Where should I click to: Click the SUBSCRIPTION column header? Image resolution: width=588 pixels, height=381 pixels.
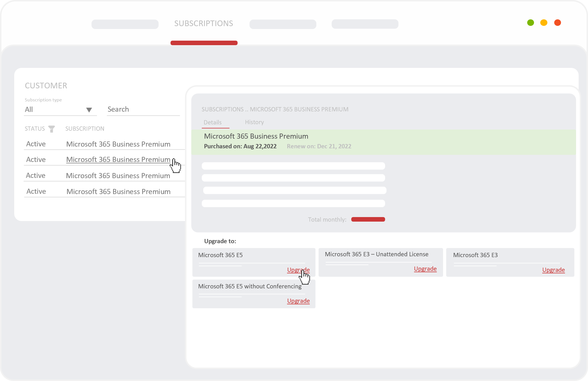coord(85,129)
